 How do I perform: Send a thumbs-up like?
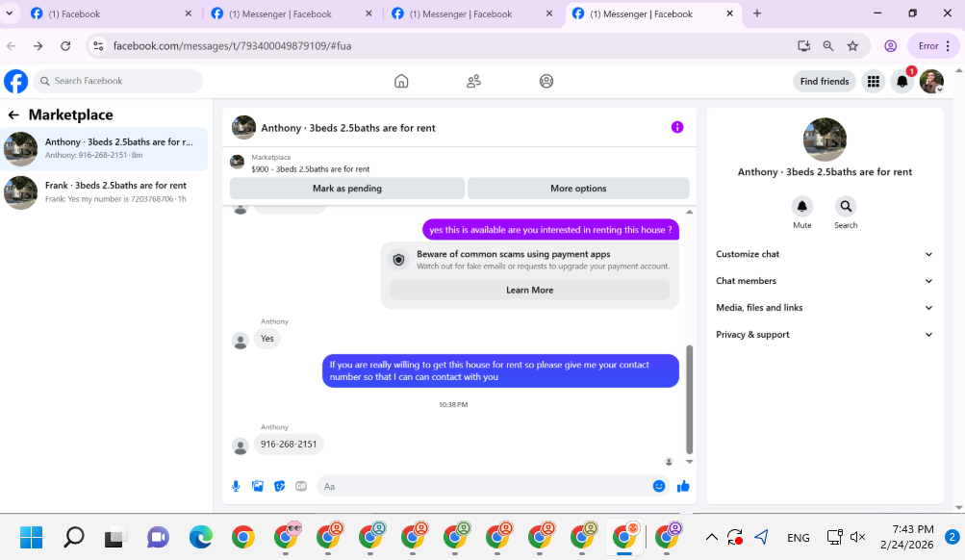tap(683, 486)
